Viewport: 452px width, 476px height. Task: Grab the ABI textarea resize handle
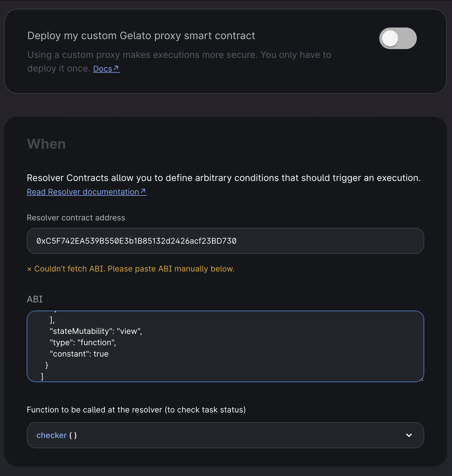[x=421, y=379]
